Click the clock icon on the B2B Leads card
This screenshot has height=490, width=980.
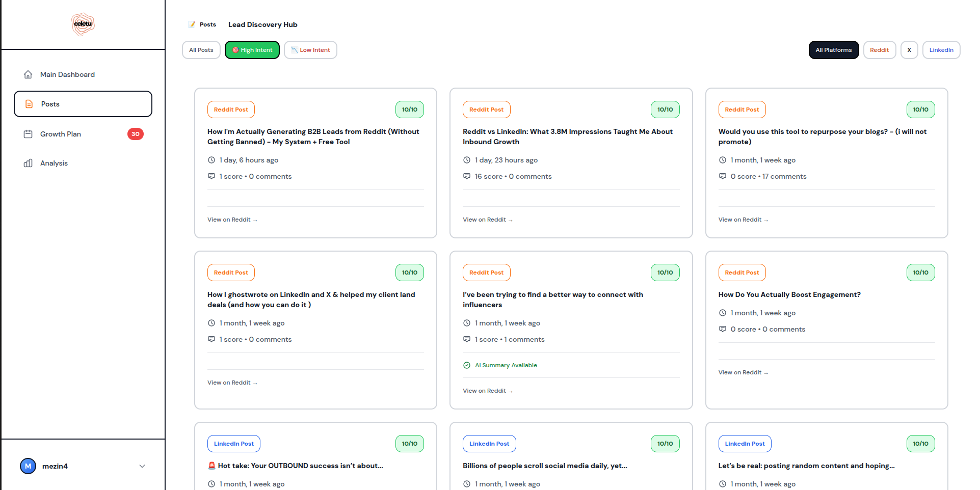211,160
